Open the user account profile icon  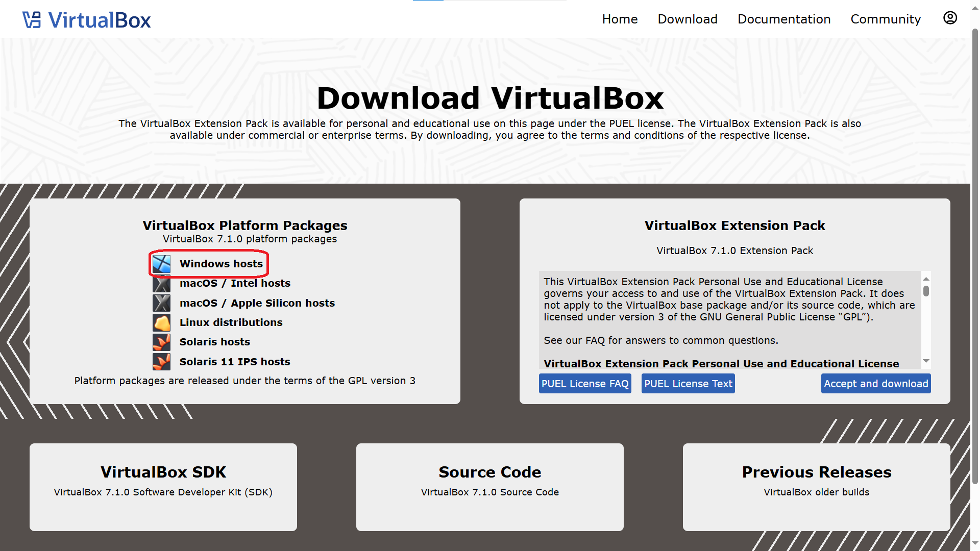tap(950, 18)
